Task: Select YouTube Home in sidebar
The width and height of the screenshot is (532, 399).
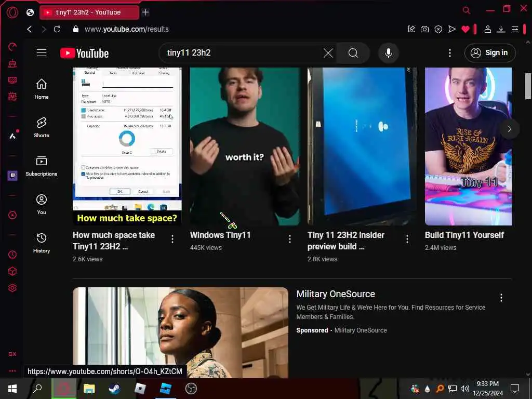Action: 42,89
